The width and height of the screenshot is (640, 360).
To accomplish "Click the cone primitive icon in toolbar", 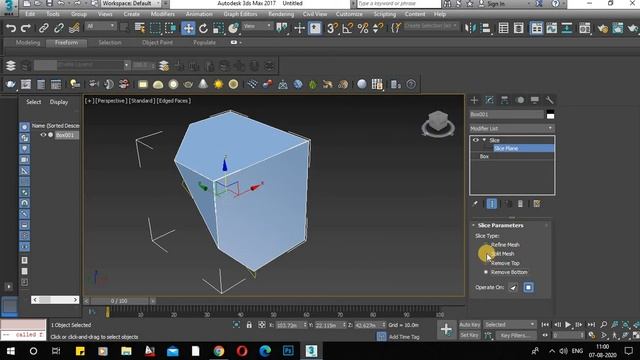I will tap(203, 84).
